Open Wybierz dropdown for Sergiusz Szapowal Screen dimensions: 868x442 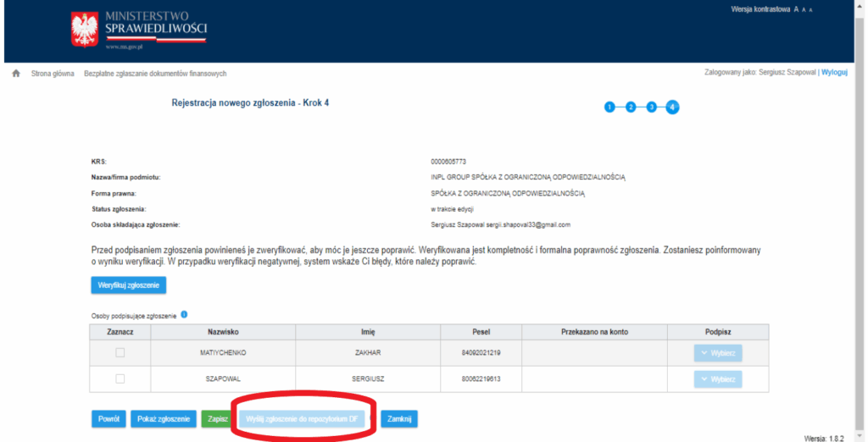(717, 378)
